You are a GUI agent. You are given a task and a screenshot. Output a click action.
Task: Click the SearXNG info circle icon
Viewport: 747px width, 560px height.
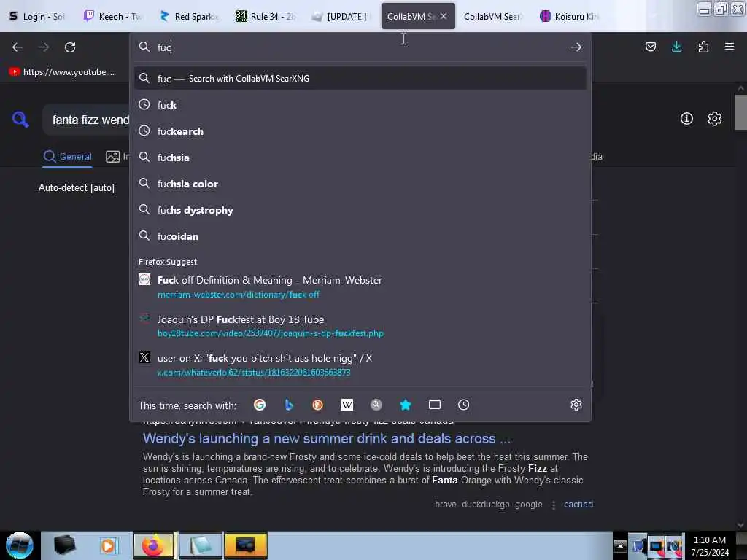click(x=686, y=119)
